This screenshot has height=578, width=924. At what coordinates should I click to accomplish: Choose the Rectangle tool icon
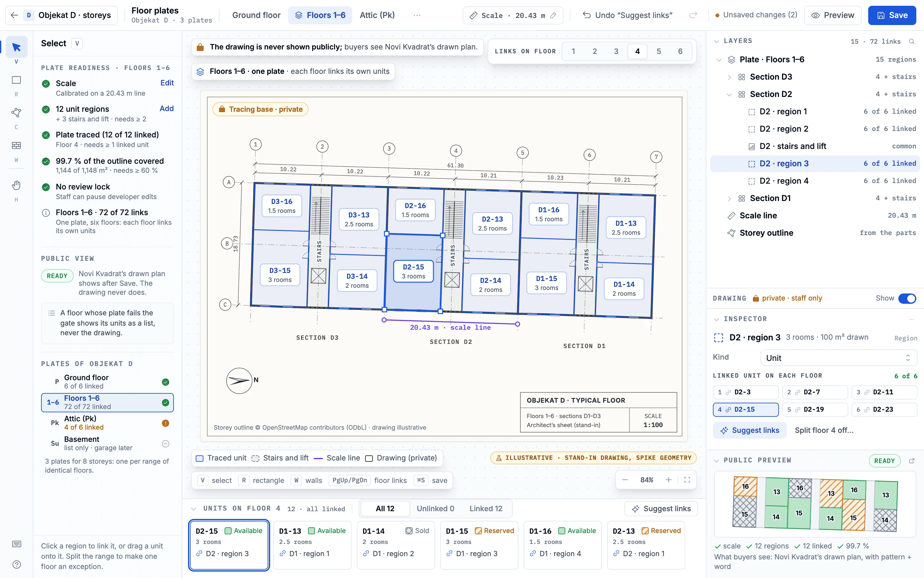pyautogui.click(x=16, y=80)
